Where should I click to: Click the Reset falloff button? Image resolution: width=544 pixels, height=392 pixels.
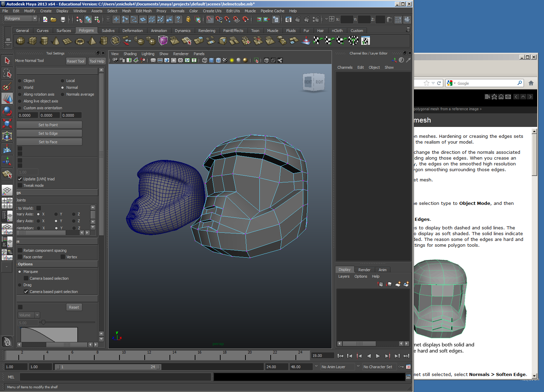[74, 307]
